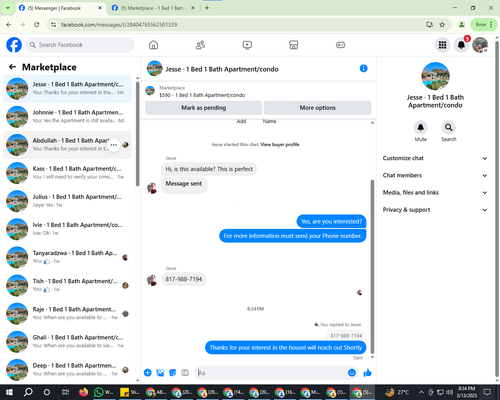Open the Facebook menu grid icon

(442, 45)
